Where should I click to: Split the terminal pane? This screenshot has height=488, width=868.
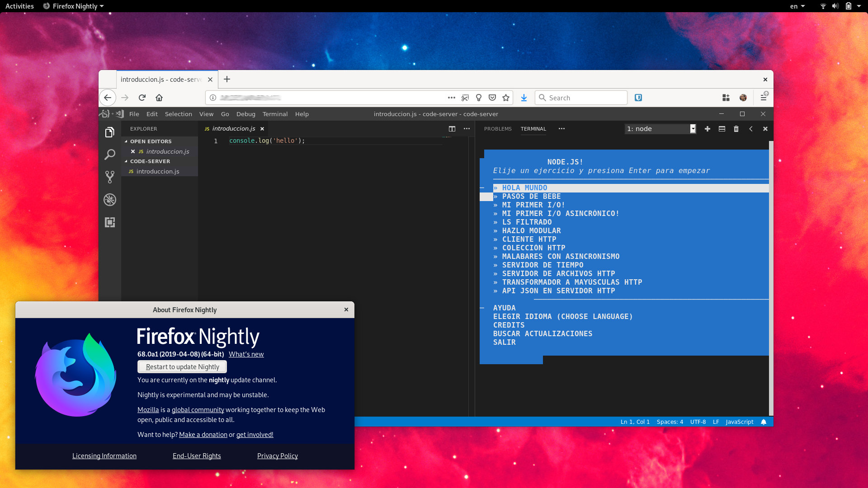click(722, 129)
